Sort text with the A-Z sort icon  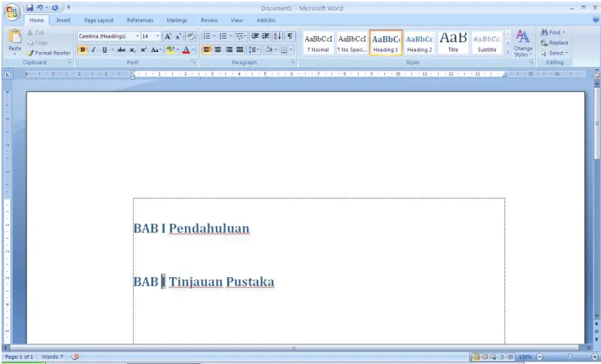278,36
